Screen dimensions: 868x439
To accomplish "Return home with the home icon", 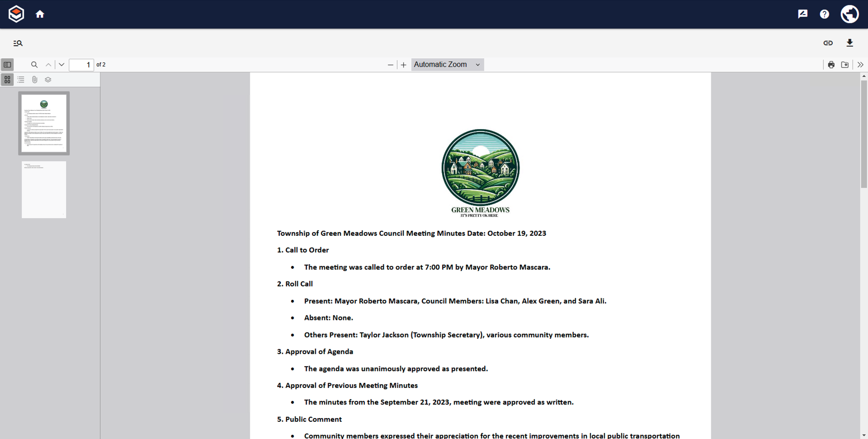I will pos(40,14).
